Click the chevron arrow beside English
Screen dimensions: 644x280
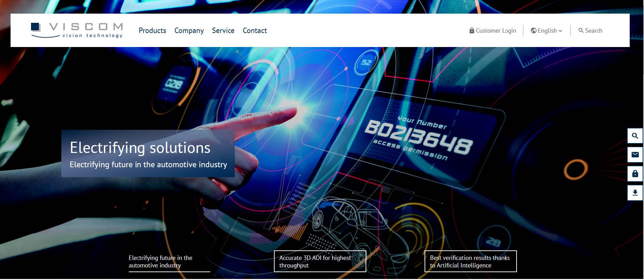[x=561, y=31]
